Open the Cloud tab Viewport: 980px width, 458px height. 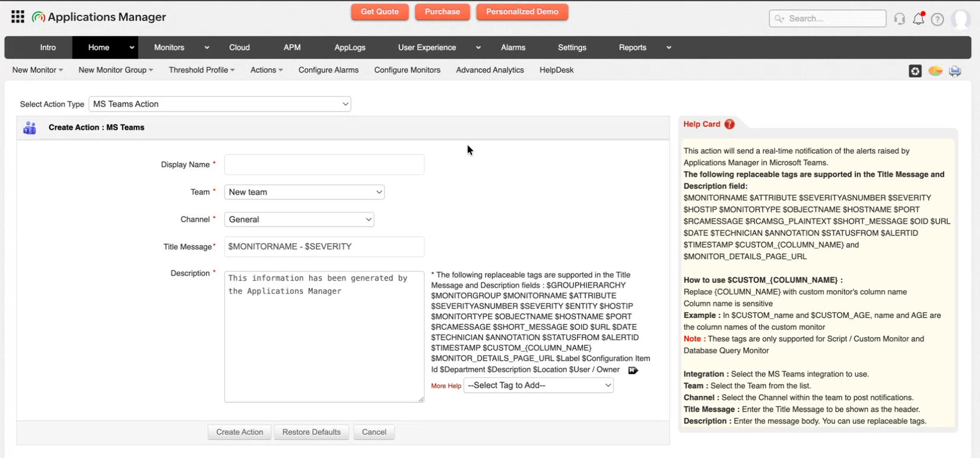[x=240, y=47]
